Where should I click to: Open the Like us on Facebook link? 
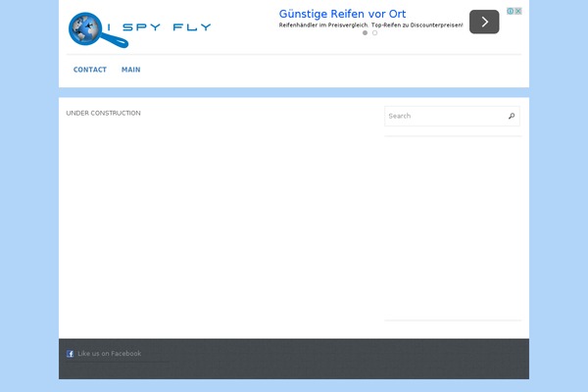[110, 354]
